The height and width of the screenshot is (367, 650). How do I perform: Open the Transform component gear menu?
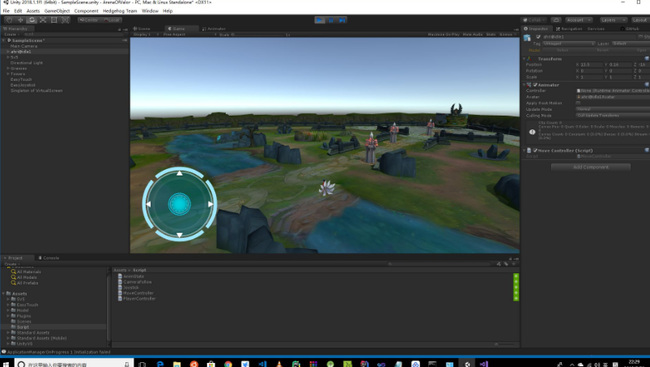point(647,58)
